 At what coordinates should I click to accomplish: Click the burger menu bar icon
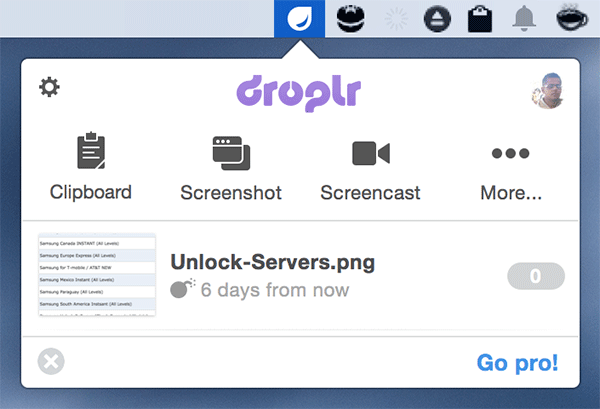pyautogui.click(x=351, y=18)
